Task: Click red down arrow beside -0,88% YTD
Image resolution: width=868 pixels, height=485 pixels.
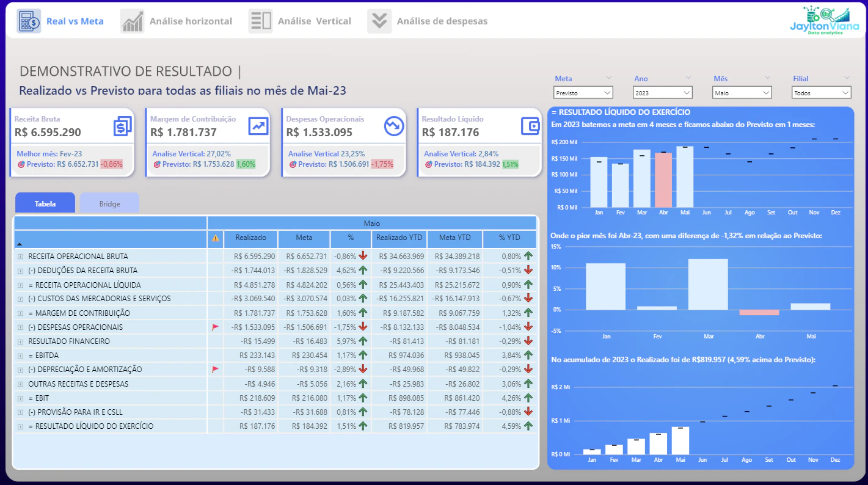Action: (528, 412)
